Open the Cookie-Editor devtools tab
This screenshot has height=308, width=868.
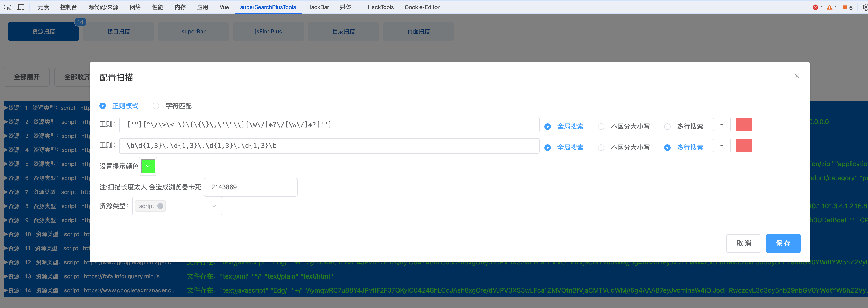(x=422, y=7)
